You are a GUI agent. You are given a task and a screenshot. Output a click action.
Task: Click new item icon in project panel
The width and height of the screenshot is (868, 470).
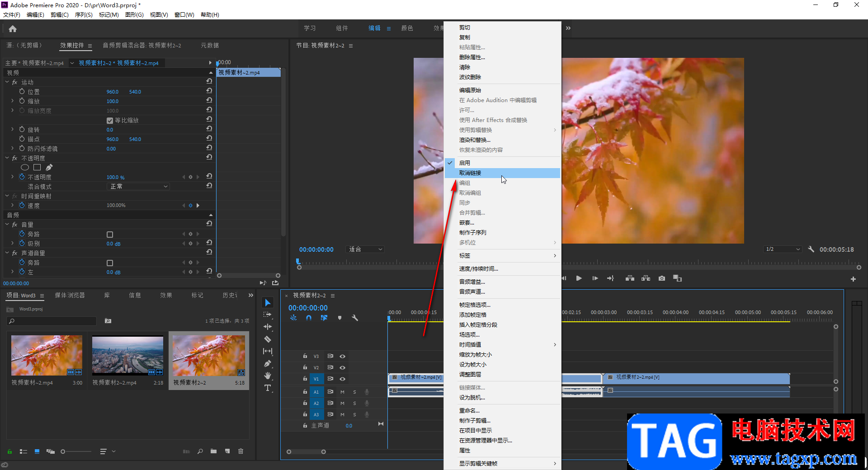click(227, 451)
